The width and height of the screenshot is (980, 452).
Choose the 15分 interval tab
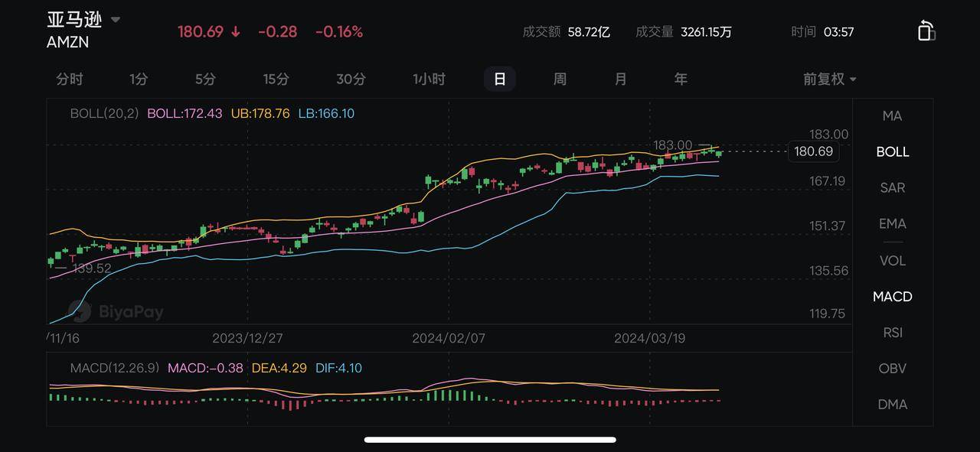(x=276, y=79)
